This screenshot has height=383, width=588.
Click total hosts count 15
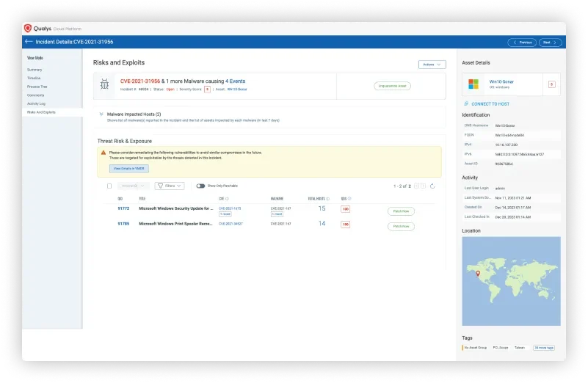coord(322,208)
